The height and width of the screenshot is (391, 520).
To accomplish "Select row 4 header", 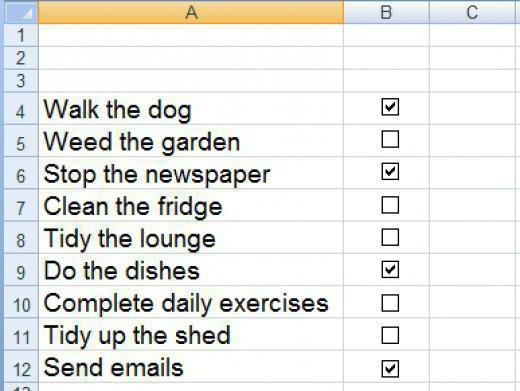I will tap(21, 109).
